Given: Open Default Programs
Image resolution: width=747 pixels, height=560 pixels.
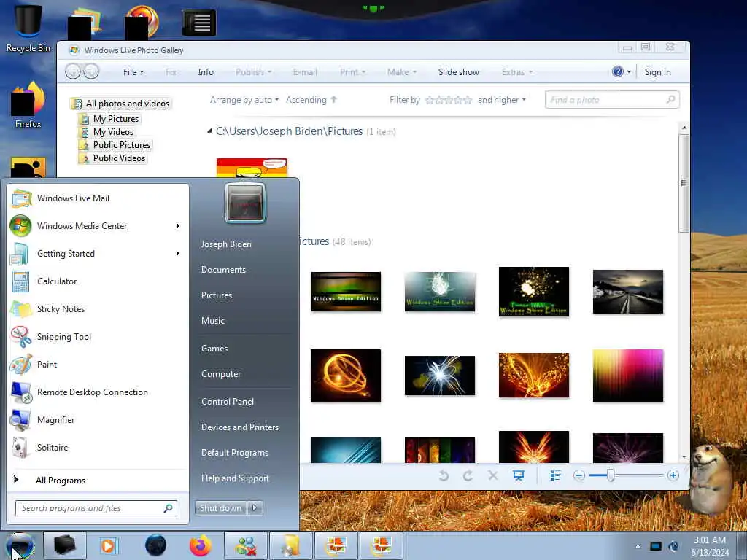Looking at the screenshot, I should click(234, 452).
